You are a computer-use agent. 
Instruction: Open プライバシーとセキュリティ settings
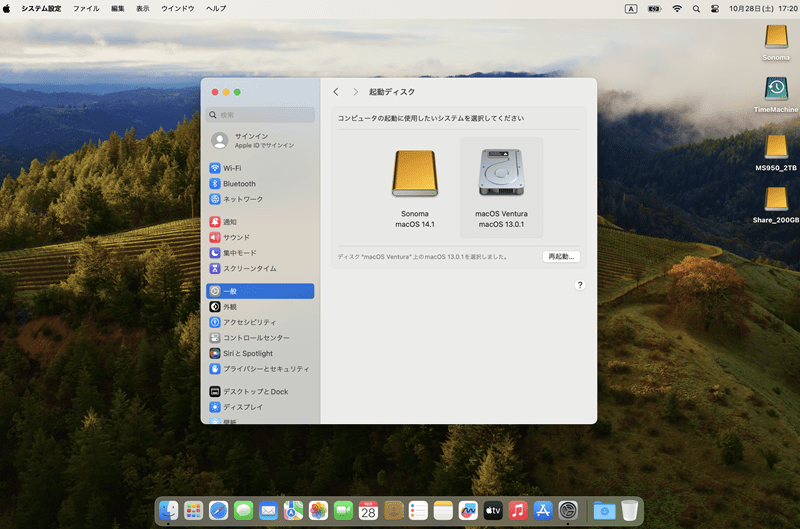click(260, 369)
